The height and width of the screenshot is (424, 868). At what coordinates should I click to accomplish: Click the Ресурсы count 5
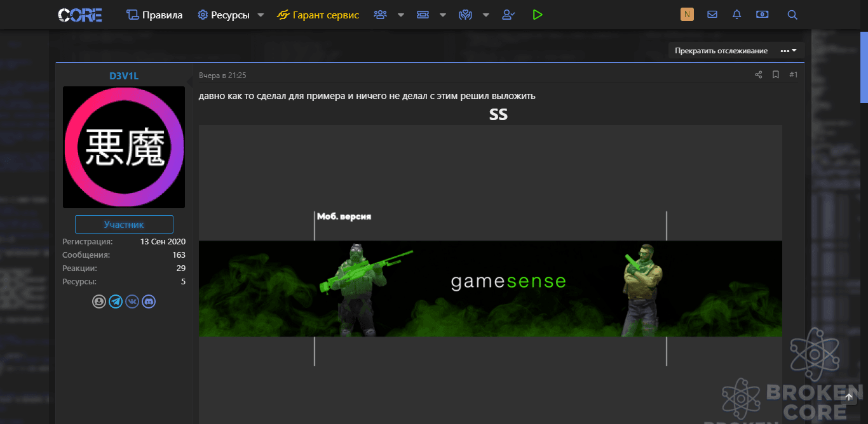(x=183, y=281)
